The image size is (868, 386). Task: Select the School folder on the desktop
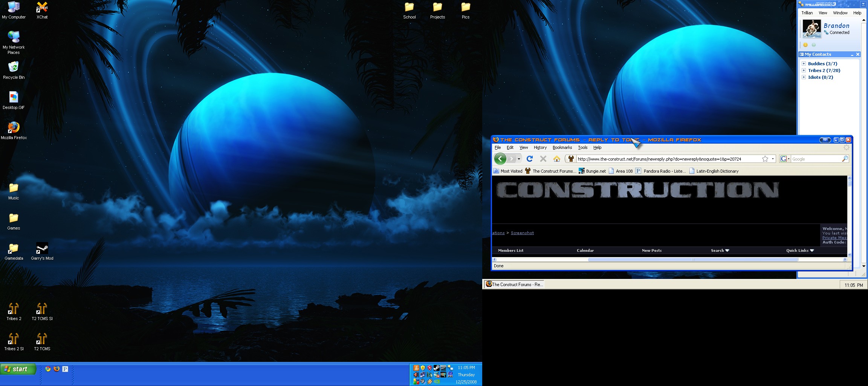(x=409, y=10)
